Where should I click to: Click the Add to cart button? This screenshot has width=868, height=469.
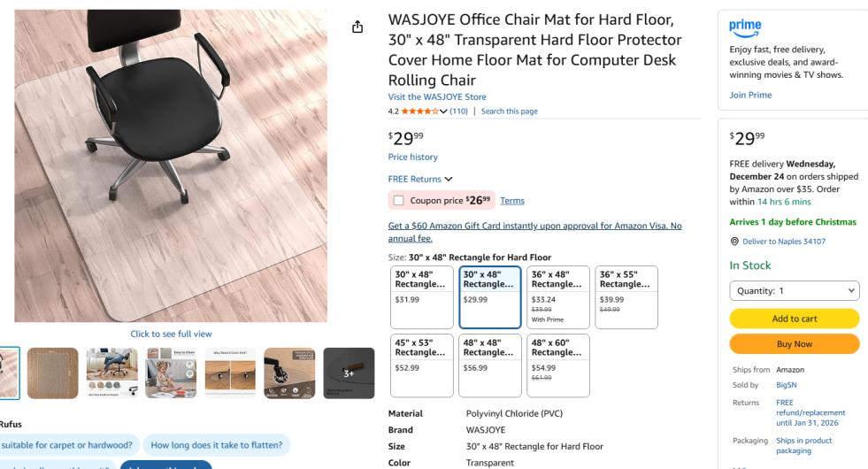(794, 319)
